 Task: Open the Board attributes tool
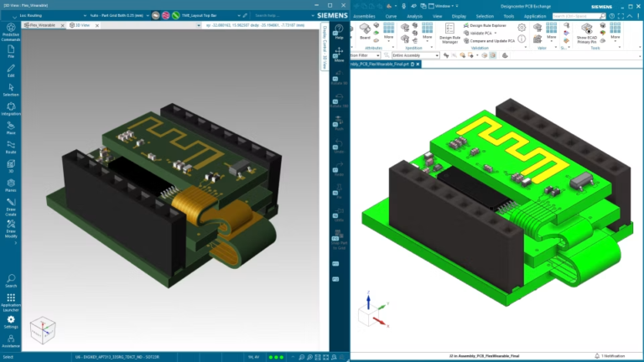point(365,32)
